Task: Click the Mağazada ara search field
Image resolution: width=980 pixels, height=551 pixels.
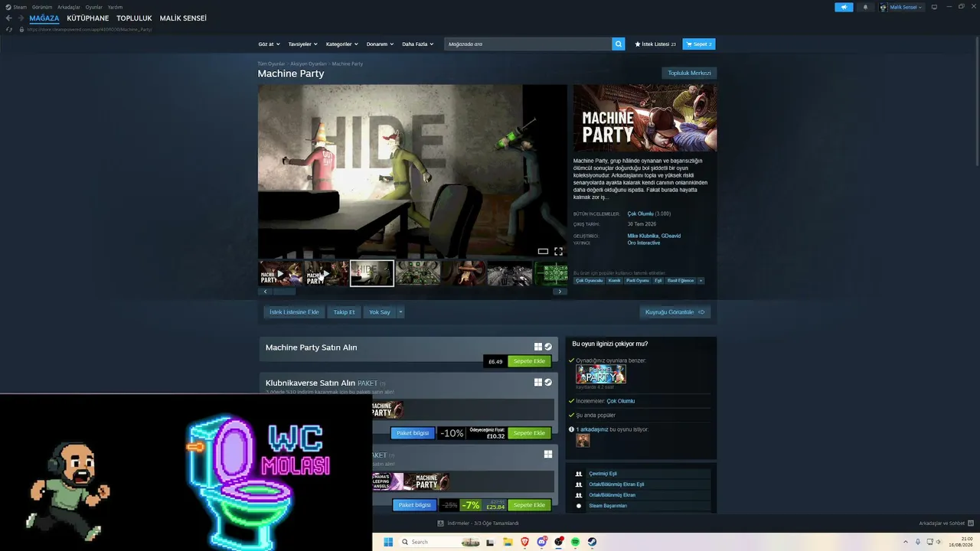Action: pyautogui.click(x=528, y=44)
